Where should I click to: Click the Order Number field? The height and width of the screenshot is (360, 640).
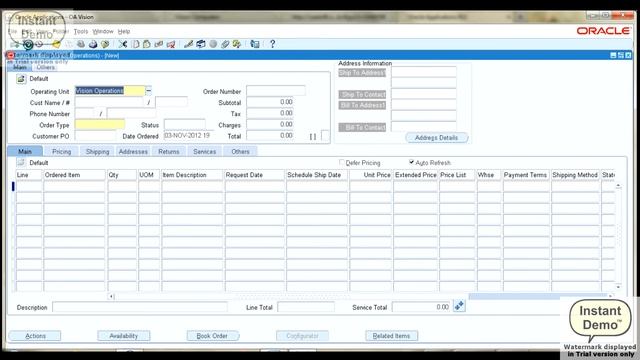click(276, 91)
